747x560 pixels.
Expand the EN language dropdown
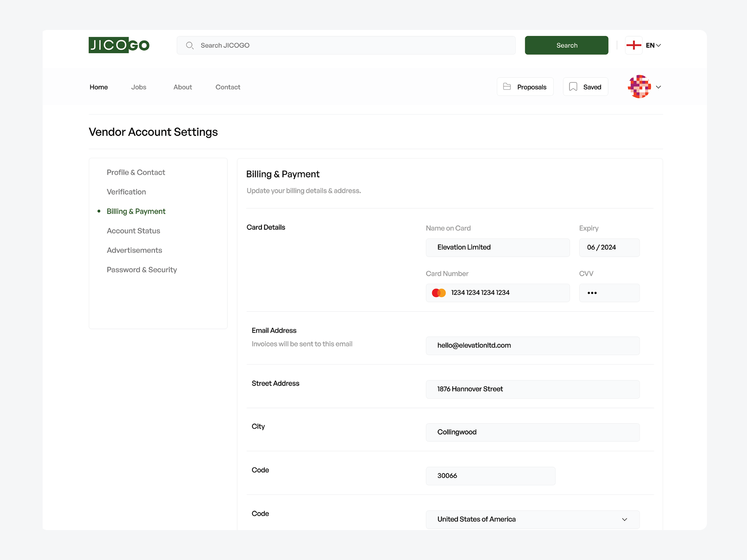click(654, 45)
